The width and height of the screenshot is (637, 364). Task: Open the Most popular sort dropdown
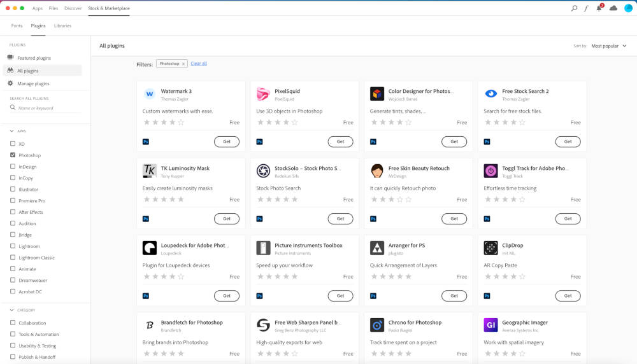(x=608, y=46)
